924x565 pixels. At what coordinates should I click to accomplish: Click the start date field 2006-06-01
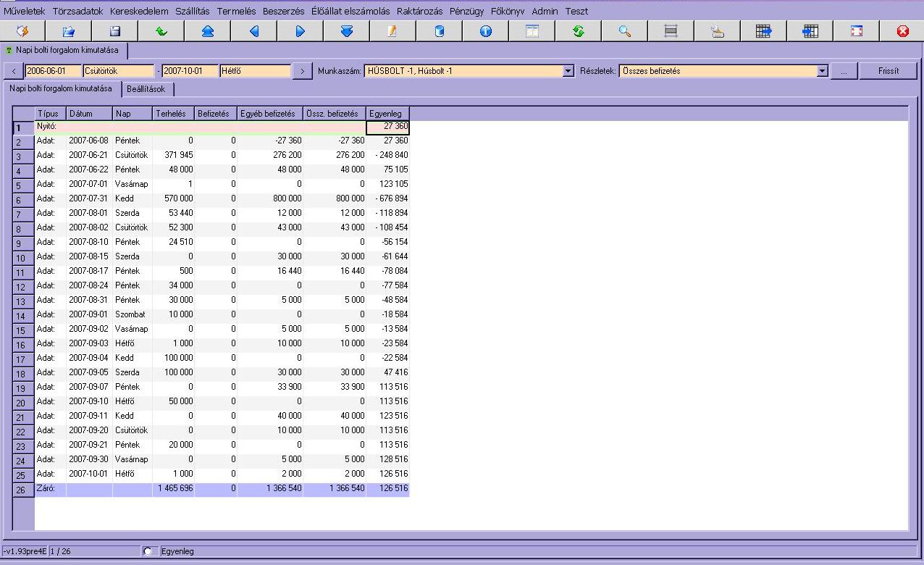pyautogui.click(x=54, y=71)
